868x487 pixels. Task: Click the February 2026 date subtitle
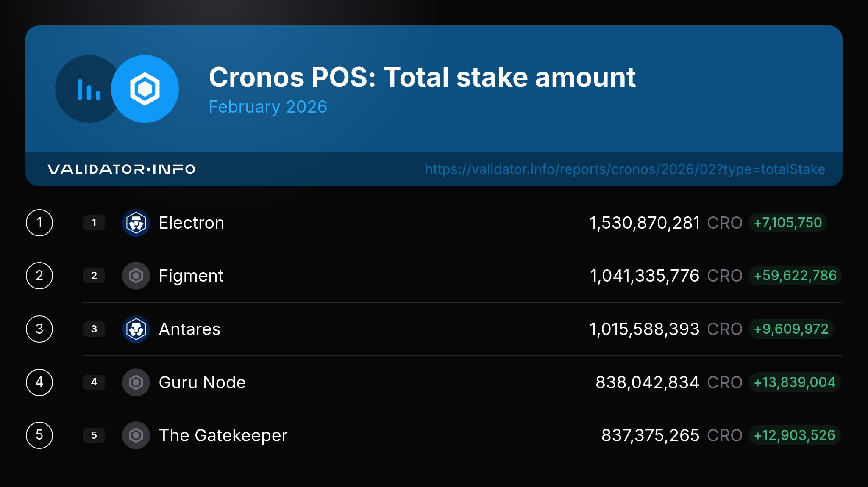click(268, 107)
